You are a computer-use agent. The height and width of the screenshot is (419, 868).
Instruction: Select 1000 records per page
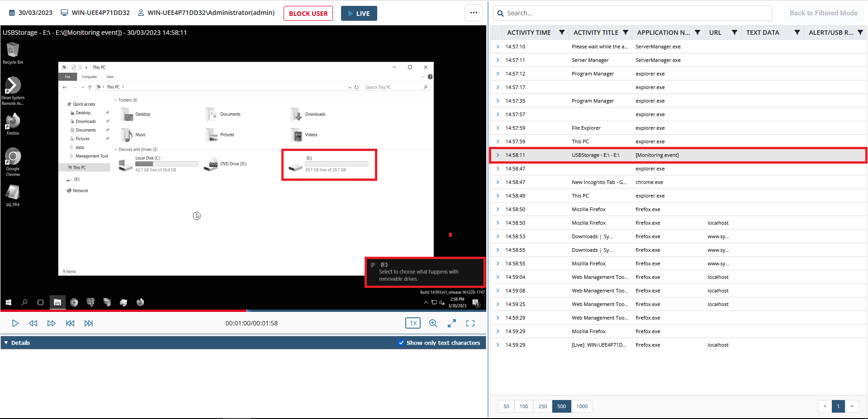[582, 406]
